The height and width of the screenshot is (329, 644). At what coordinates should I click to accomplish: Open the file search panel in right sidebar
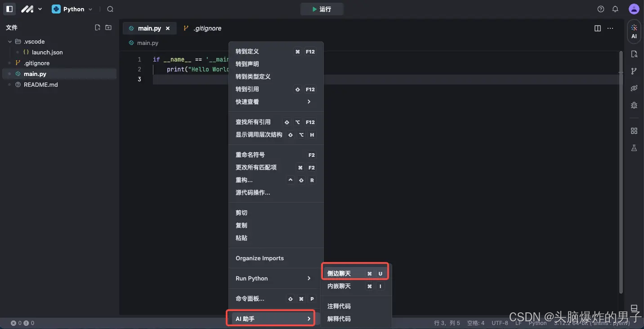point(634,54)
